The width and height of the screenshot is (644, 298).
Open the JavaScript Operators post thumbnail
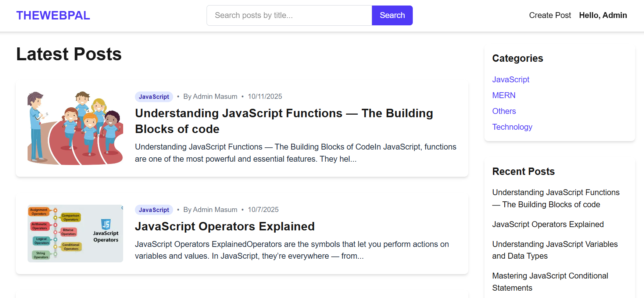(75, 233)
